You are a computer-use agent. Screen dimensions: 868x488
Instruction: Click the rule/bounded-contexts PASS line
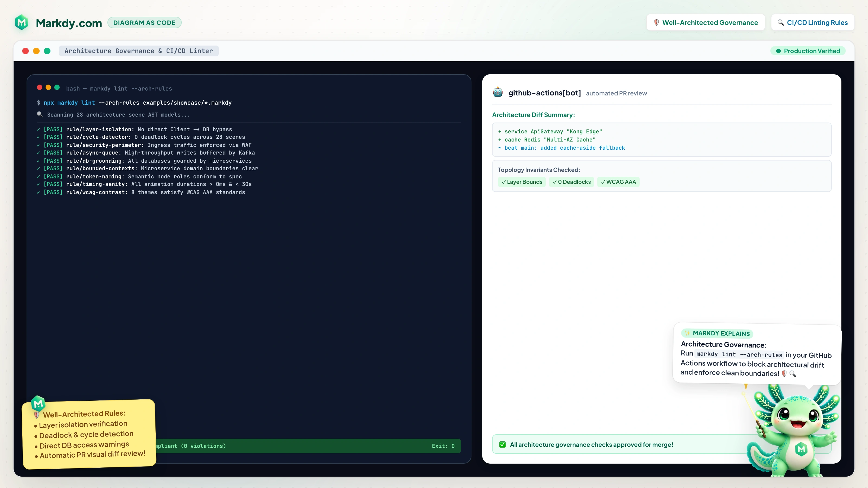[148, 168]
